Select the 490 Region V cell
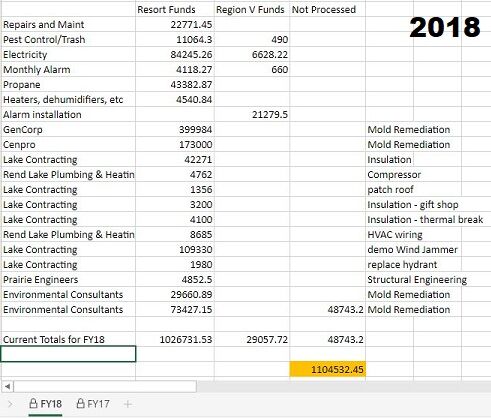The image size is (491, 418). click(x=252, y=39)
